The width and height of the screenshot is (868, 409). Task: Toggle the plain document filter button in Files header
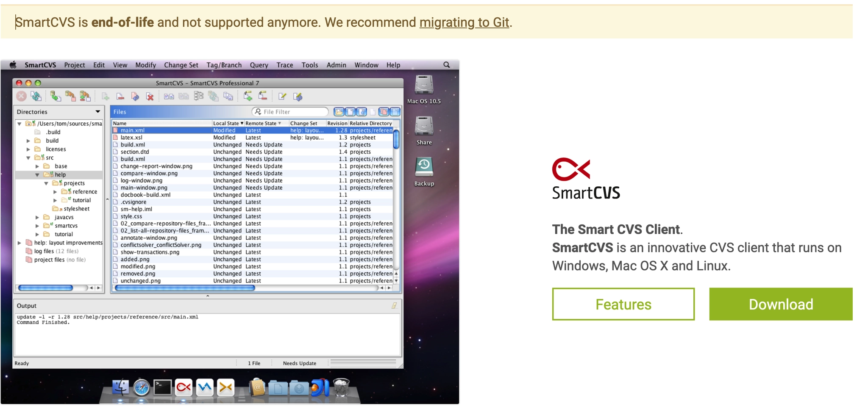[x=350, y=112]
